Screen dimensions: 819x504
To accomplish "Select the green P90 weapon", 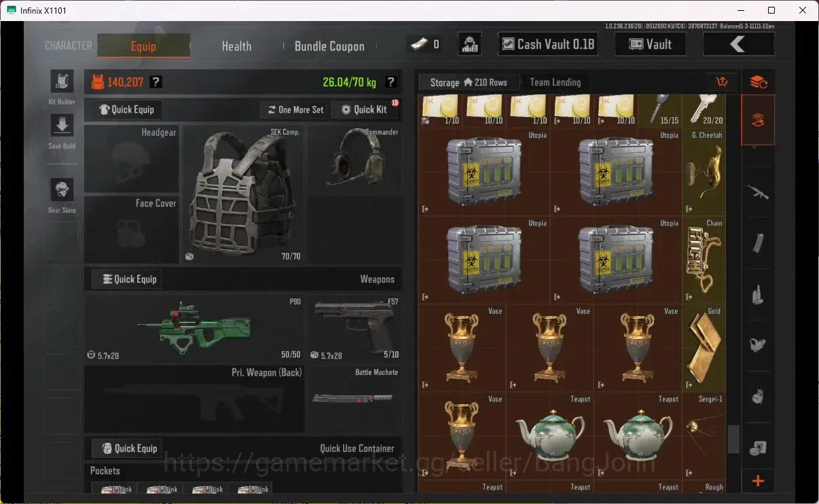I will pyautogui.click(x=194, y=328).
